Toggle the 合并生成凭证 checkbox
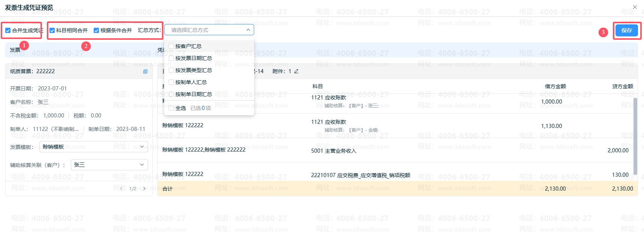The height and width of the screenshot is (233, 644). pos(8,30)
